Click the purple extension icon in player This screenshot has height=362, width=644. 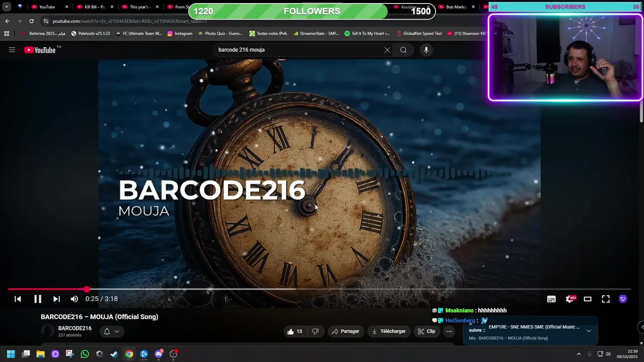click(x=623, y=299)
